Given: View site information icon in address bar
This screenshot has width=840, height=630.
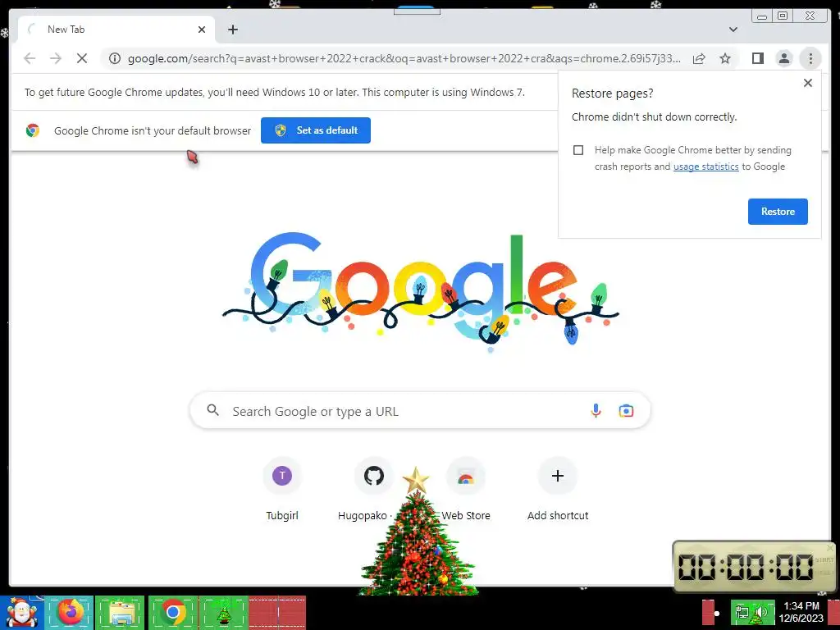Looking at the screenshot, I should tap(115, 58).
